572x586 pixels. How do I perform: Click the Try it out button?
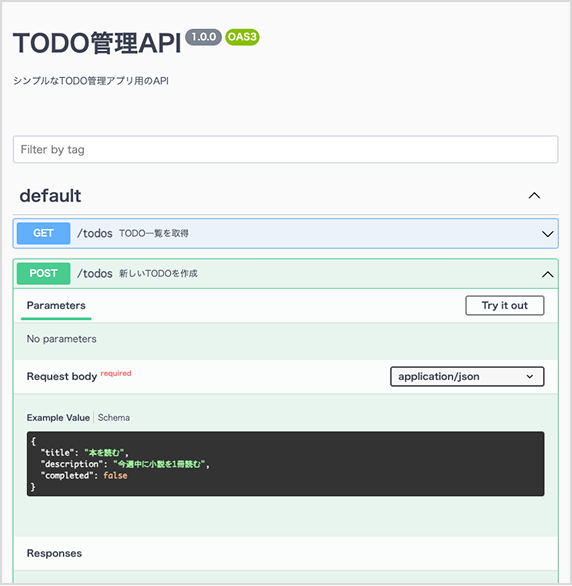point(504,306)
